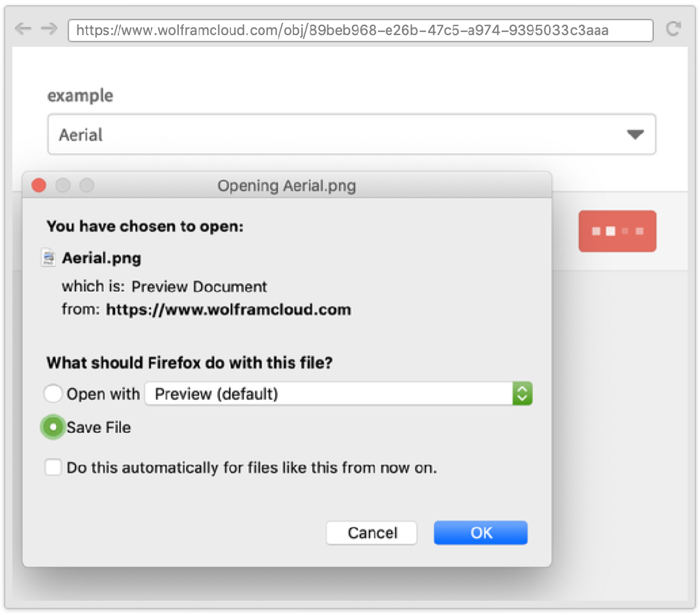700x615 pixels.
Task: Click the dialog's gray minimize button
Action: (62, 186)
